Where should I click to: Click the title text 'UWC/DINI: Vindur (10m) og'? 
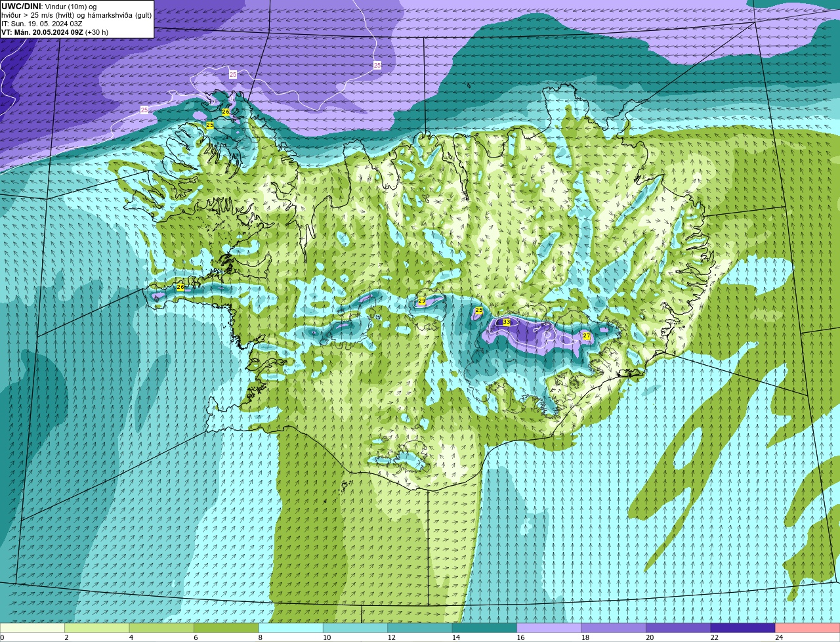(49, 7)
